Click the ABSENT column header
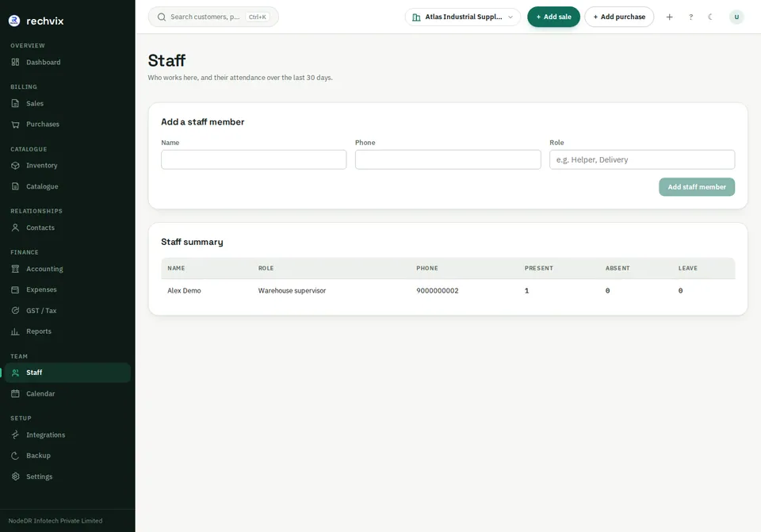761x532 pixels. click(618, 269)
